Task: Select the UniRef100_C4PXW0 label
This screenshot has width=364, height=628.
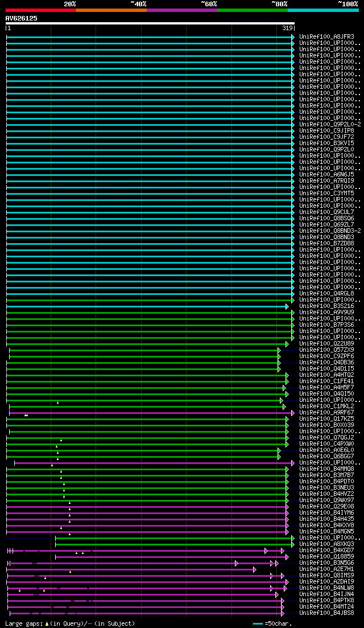Action: 326,444
